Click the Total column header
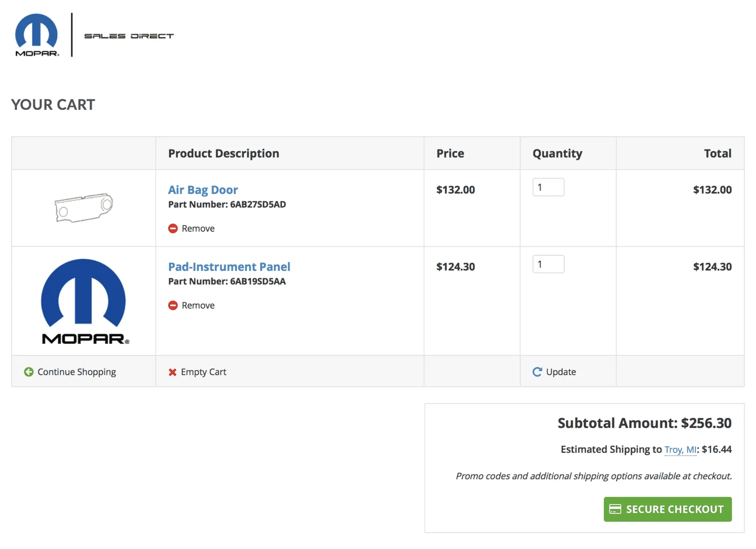Screen dimensions: 756x549 tap(718, 153)
